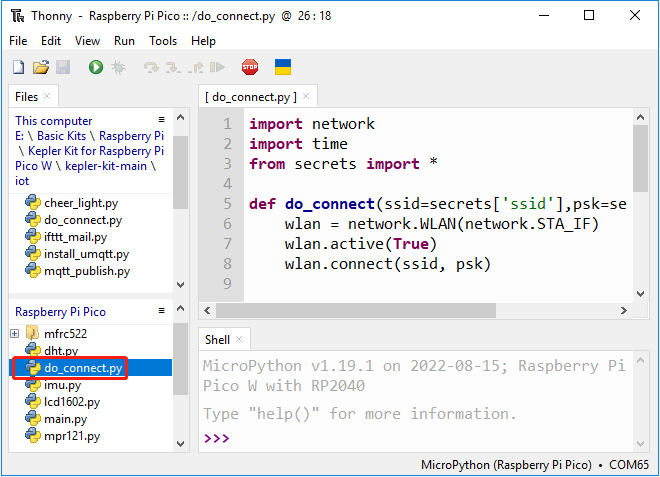Click the Step out icon

[x=195, y=67]
